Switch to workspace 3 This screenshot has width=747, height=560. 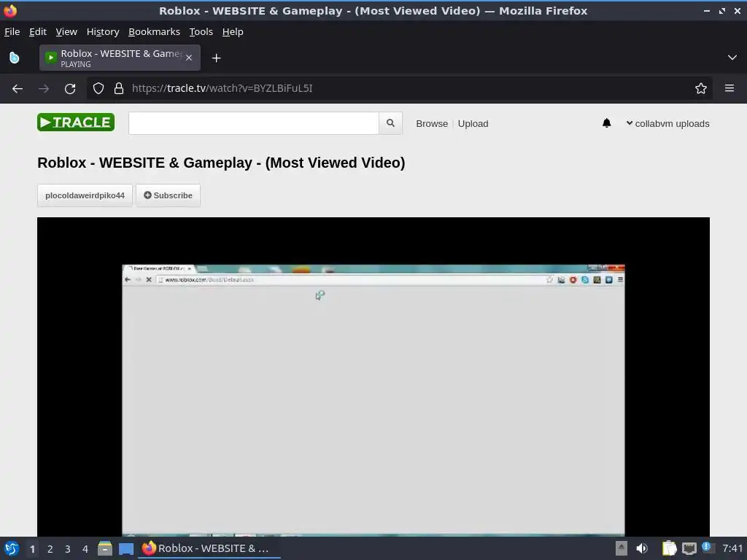[x=68, y=549]
